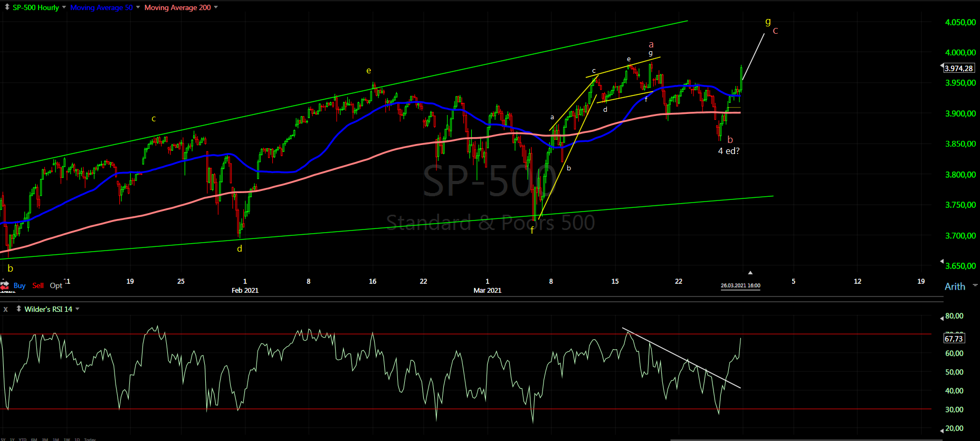Open the Moving Average 50 dropdown arrow

coord(138,7)
